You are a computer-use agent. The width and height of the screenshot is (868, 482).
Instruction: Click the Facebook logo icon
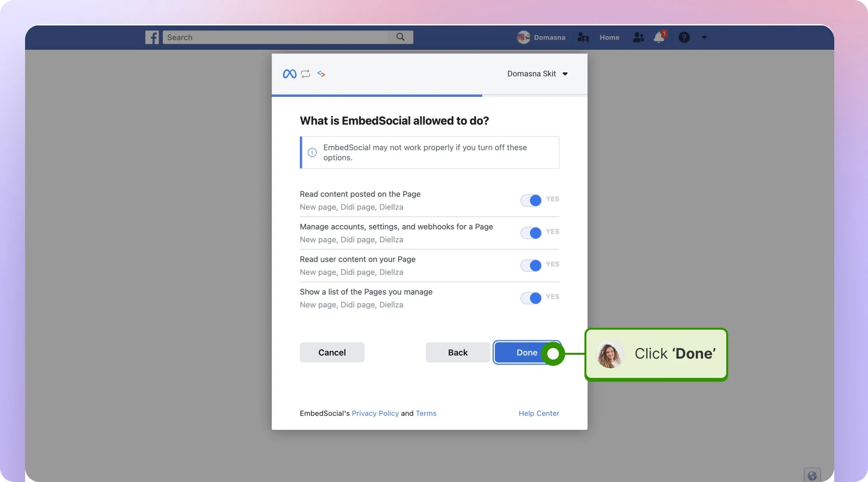coord(152,37)
